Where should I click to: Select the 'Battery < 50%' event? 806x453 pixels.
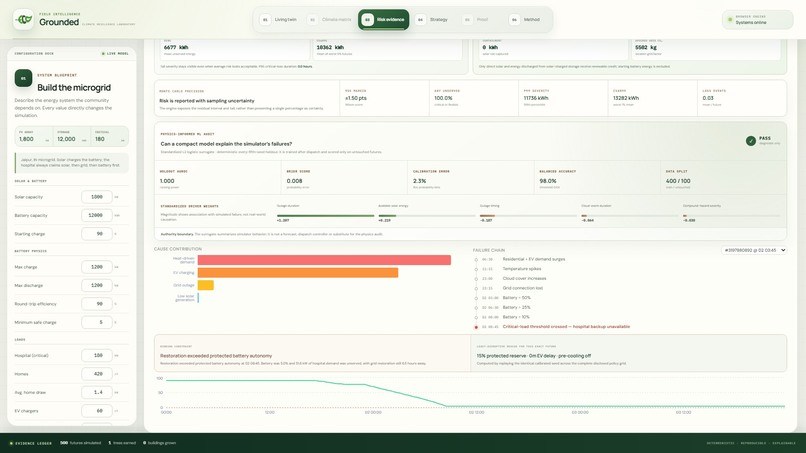coord(517,298)
